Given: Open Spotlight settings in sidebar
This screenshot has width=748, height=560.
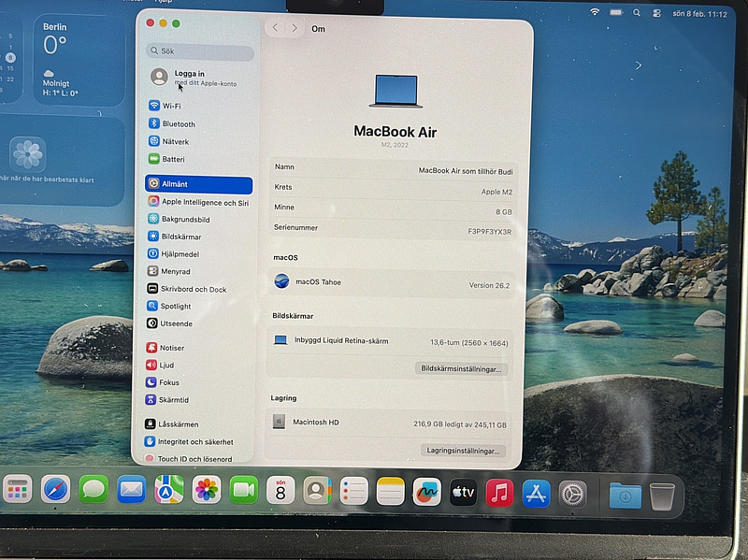Looking at the screenshot, I should tap(175, 306).
